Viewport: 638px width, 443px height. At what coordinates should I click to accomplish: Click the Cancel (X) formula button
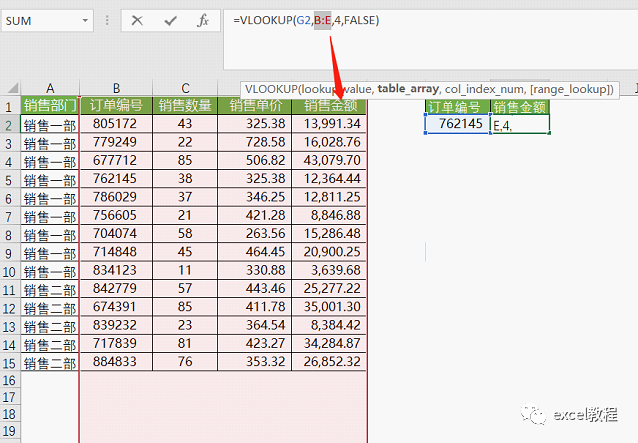[x=137, y=21]
